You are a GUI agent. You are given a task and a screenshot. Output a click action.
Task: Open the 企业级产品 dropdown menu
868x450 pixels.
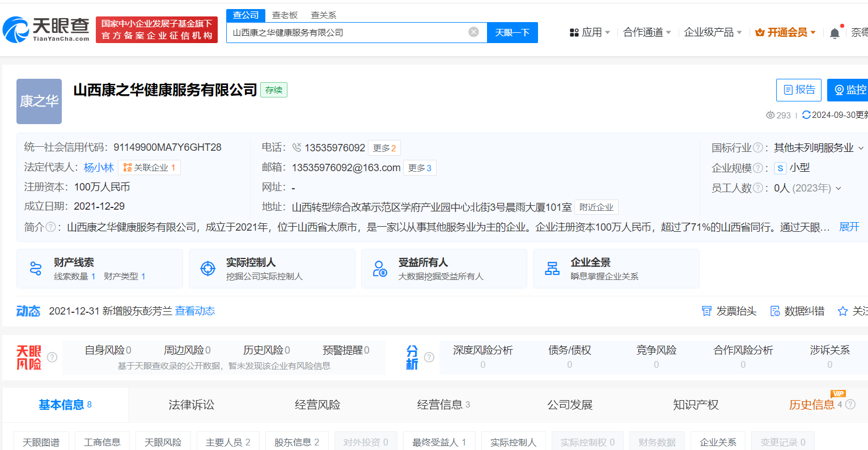[x=713, y=33]
